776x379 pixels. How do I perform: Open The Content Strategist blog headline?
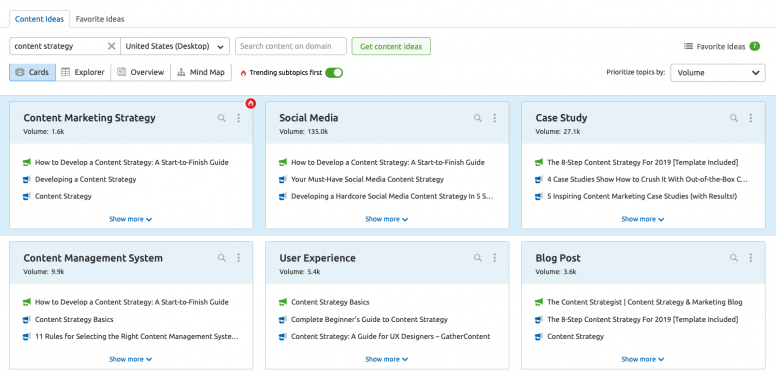point(645,302)
